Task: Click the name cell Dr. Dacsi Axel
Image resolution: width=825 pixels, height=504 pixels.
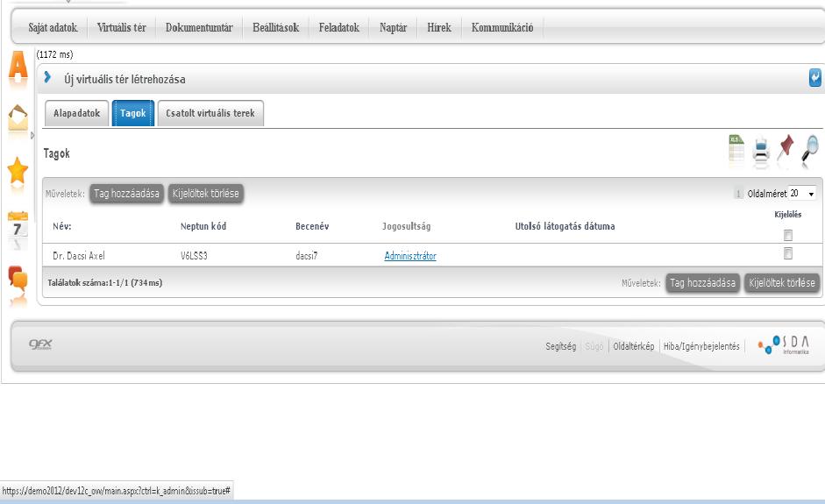Action: pos(79,256)
